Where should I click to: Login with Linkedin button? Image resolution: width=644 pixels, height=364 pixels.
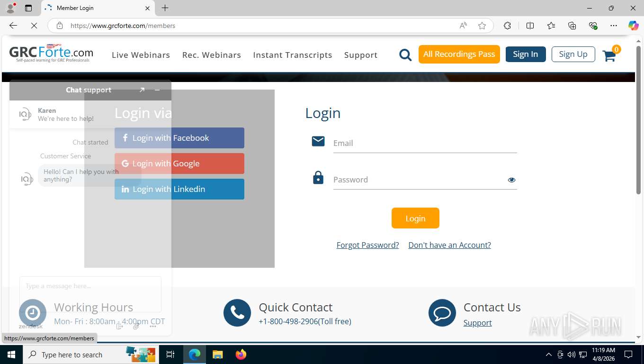pyautogui.click(x=179, y=189)
